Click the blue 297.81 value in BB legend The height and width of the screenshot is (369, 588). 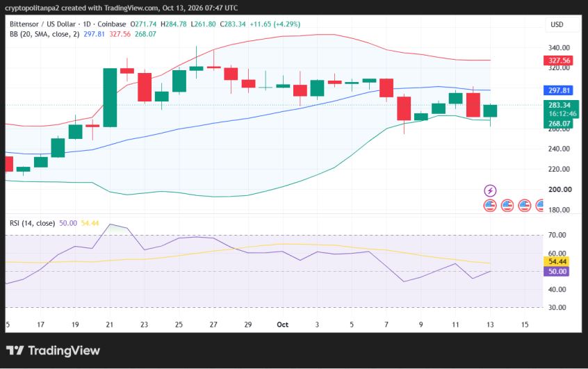click(94, 34)
